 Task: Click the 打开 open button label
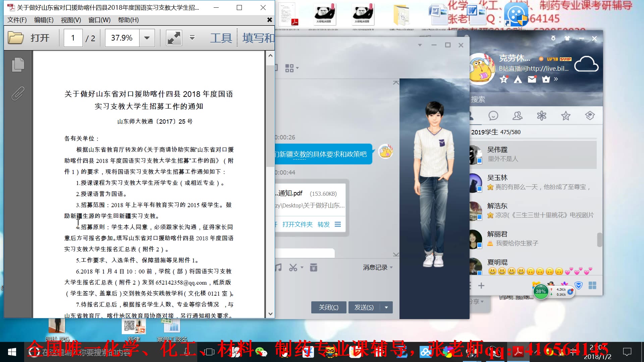pos(40,38)
